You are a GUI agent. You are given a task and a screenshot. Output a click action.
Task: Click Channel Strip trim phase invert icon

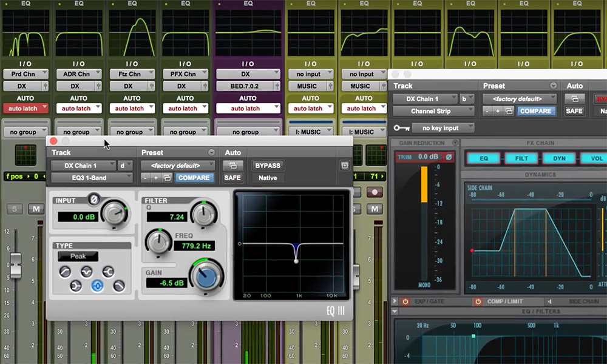tap(449, 158)
